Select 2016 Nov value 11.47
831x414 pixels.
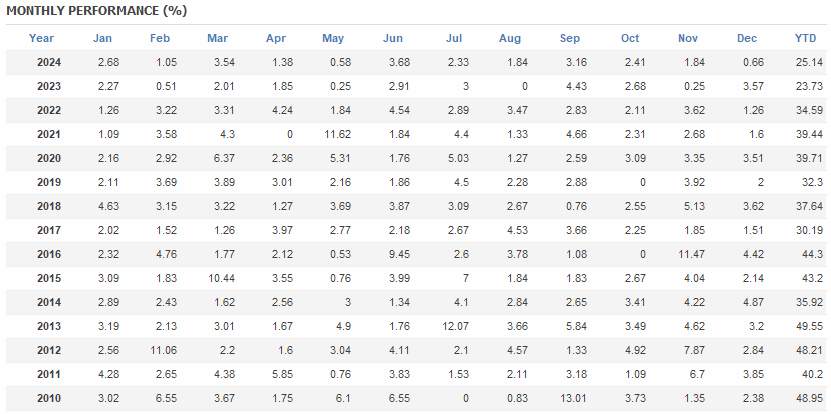tap(691, 254)
